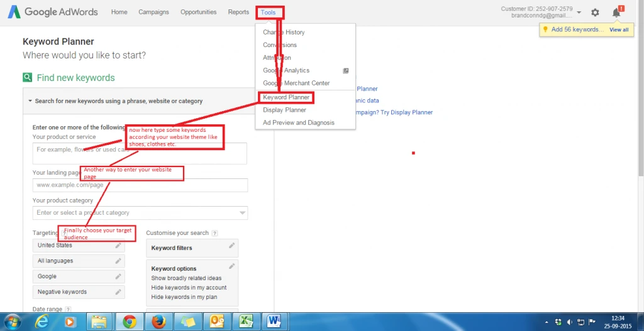Click 'Hide keywords in my account' text
Viewport: 644px width, 331px height.
point(189,288)
